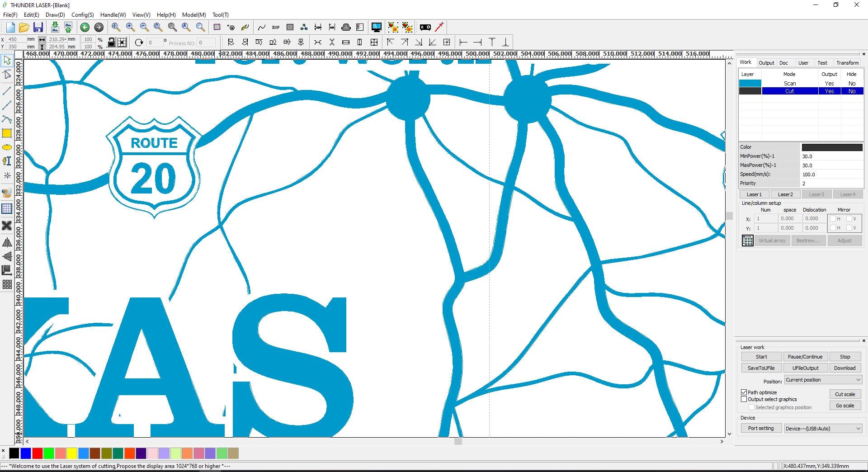Select the rectangle drawing tool

tap(7, 133)
